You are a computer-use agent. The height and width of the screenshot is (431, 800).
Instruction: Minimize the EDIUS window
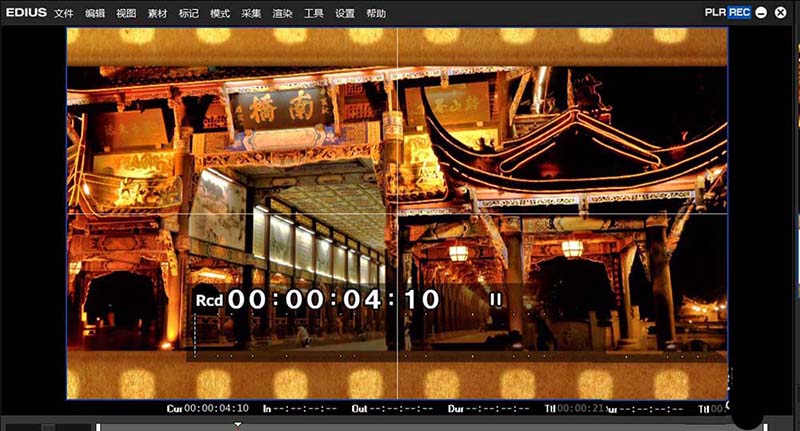(x=761, y=13)
